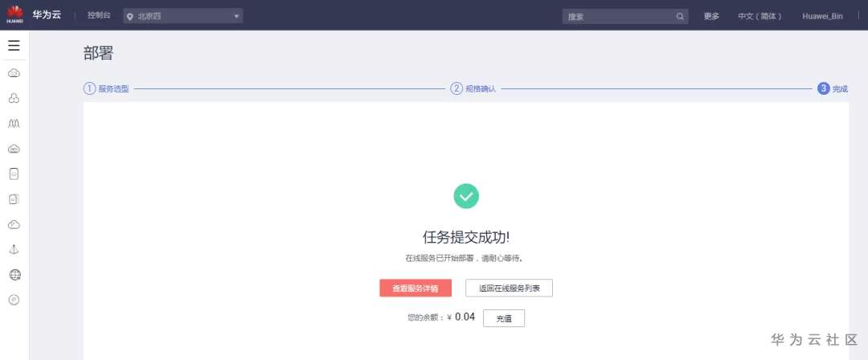
Task: Click the magnifier search icon
Action: 680,16
